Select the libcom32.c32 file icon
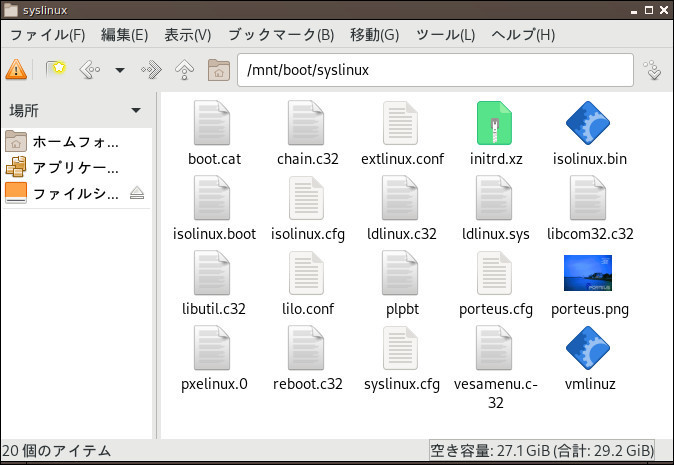 tap(588, 197)
